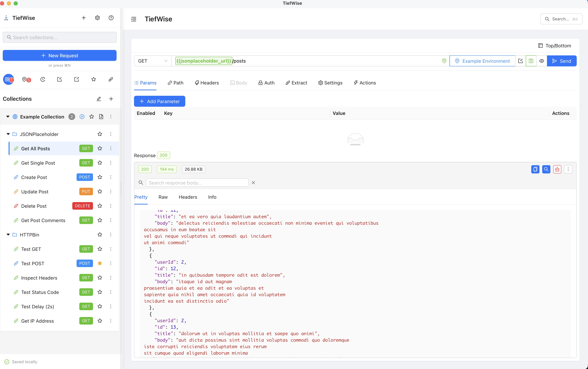The width and height of the screenshot is (588, 369).
Task: Collapse the HTTPBin folder
Action: [8, 235]
